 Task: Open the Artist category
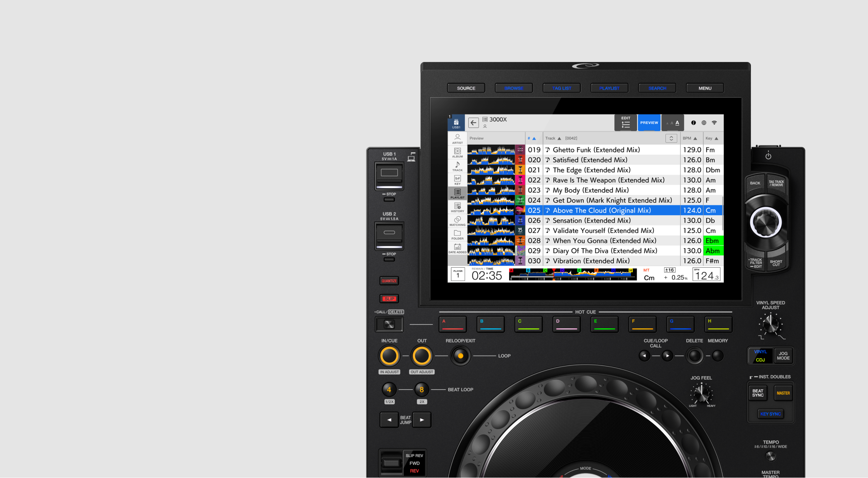458,138
